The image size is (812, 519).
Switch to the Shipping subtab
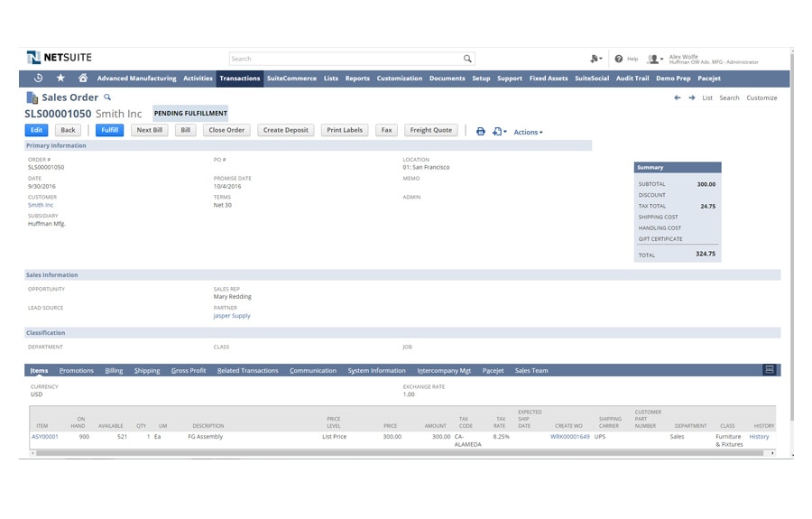(147, 371)
